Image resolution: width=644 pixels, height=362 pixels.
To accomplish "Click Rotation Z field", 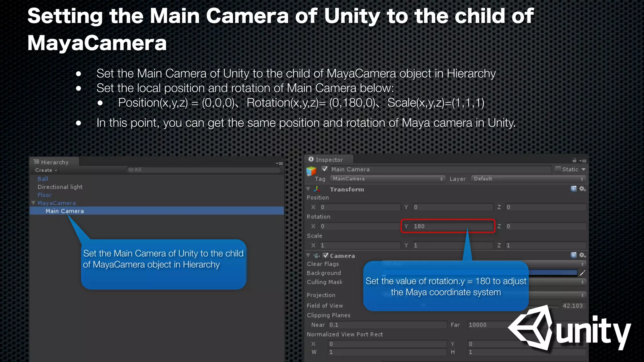I will point(546,226).
